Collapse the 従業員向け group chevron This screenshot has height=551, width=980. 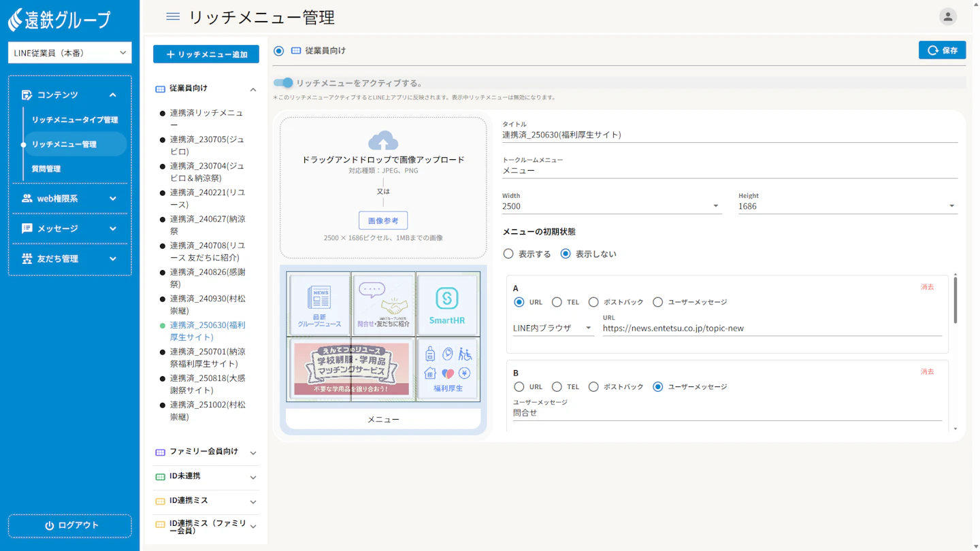coord(253,90)
